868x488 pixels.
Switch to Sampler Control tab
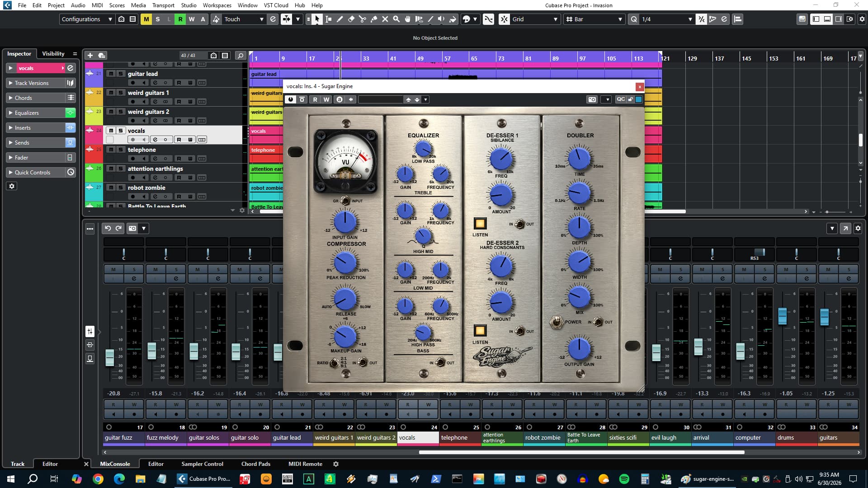tap(202, 464)
